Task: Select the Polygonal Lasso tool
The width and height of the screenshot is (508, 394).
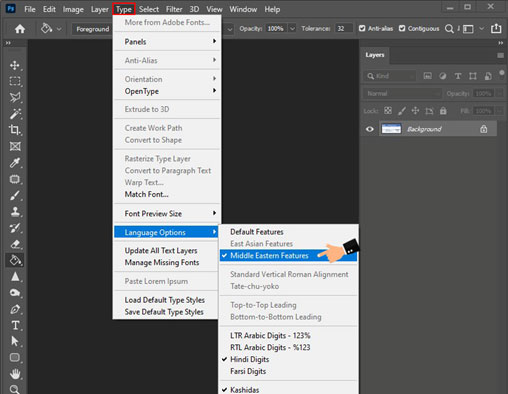Action: (x=15, y=97)
